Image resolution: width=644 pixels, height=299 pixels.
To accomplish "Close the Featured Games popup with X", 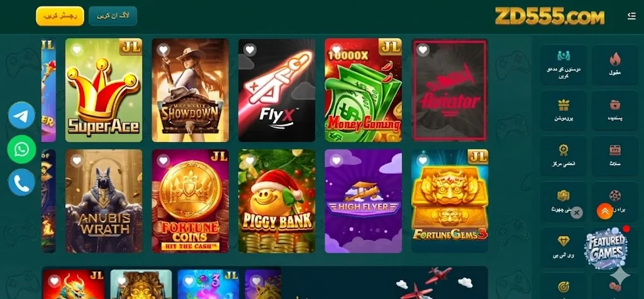I will [577, 212].
